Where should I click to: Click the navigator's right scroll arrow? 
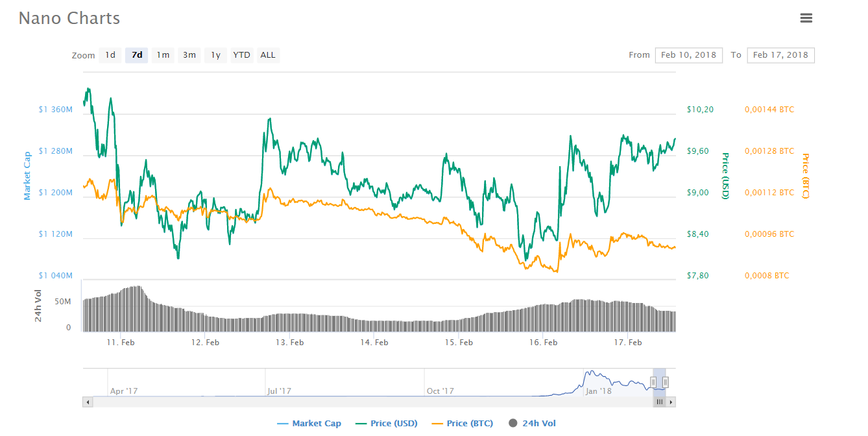671,402
